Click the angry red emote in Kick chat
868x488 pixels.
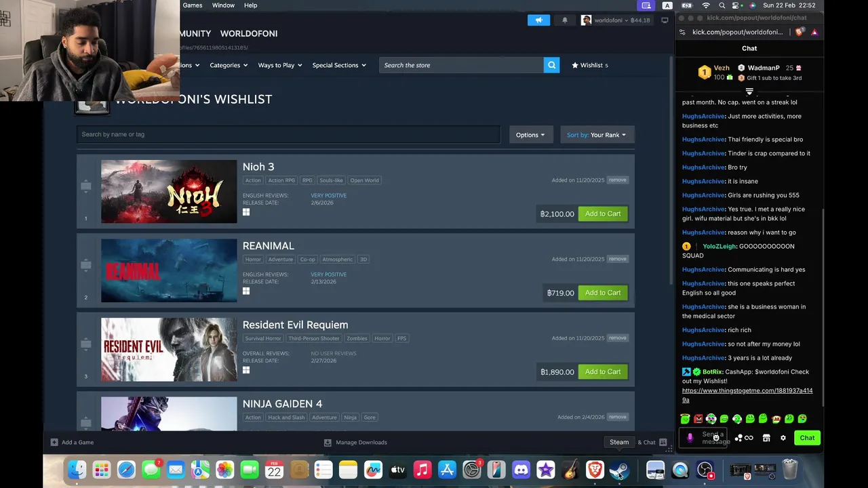pyautogui.click(x=698, y=419)
